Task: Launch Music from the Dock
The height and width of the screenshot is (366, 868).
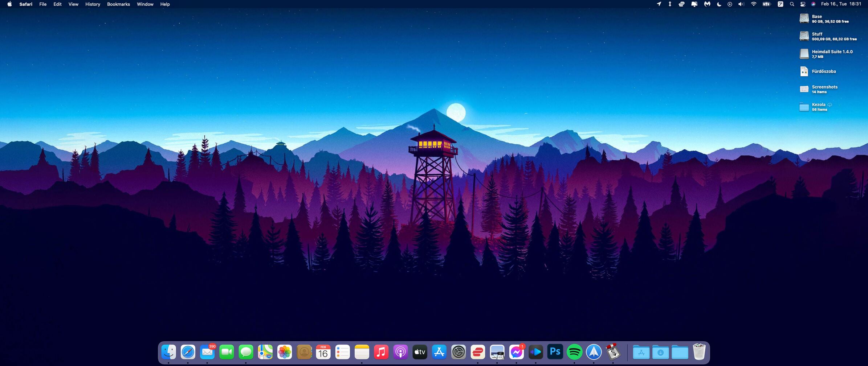Action: pos(381,352)
